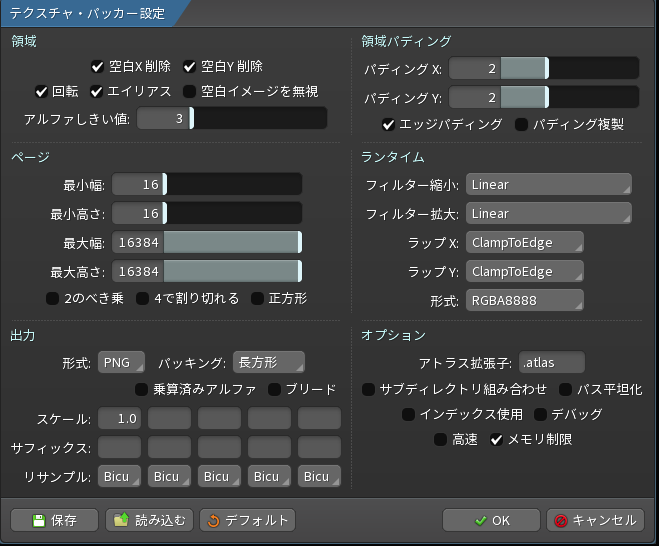Click the green checkmark icon on OK
659x546 pixels.
coord(480,521)
